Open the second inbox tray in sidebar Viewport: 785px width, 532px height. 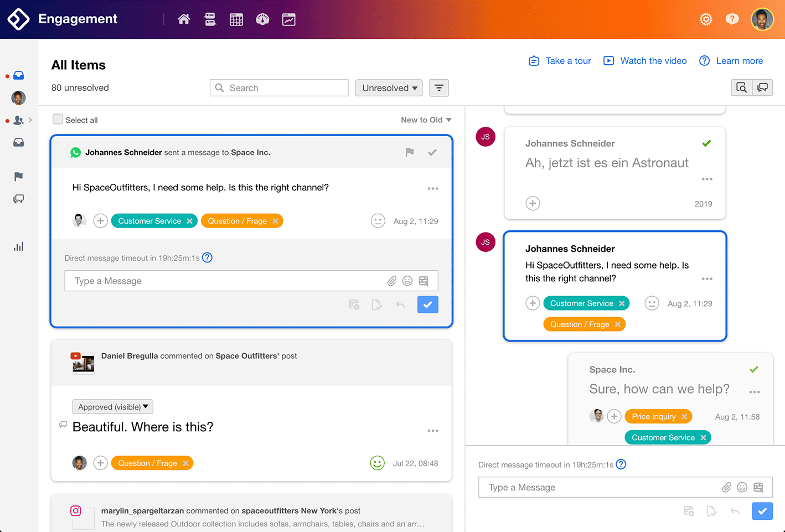(x=18, y=143)
